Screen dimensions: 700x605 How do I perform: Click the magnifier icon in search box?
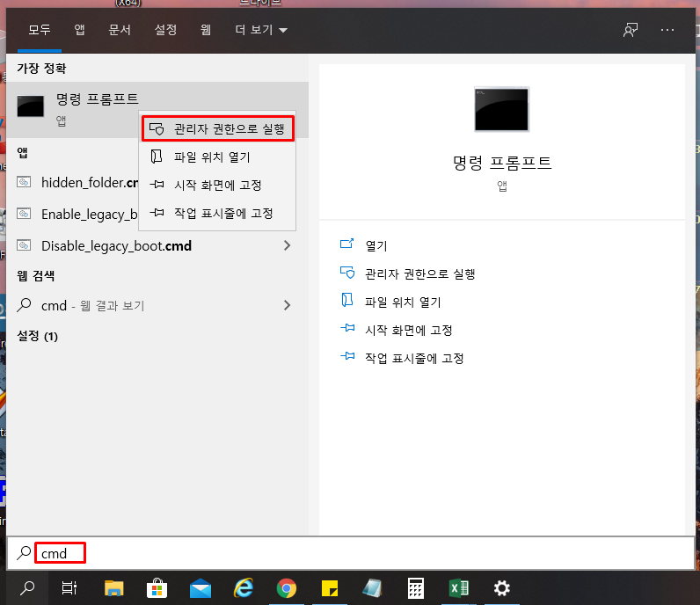click(24, 553)
